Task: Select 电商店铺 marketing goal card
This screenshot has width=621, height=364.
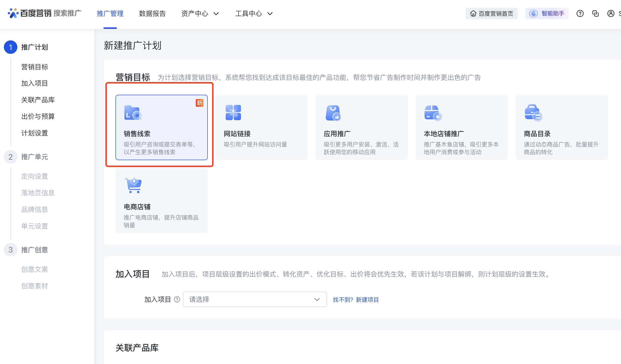Action: pyautogui.click(x=162, y=201)
